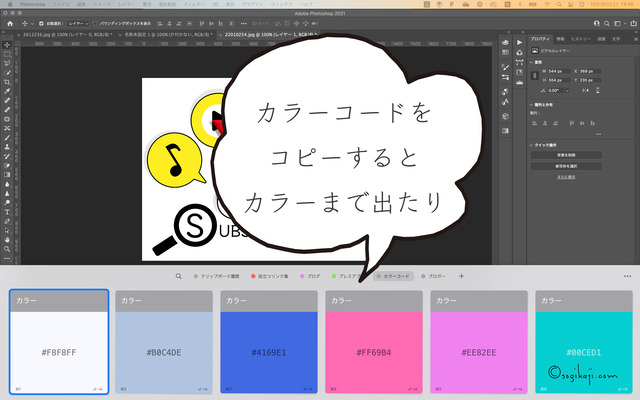The image size is (640, 400).
Task: Collapse the Transform section in Properties
Action: pyautogui.click(x=531, y=62)
